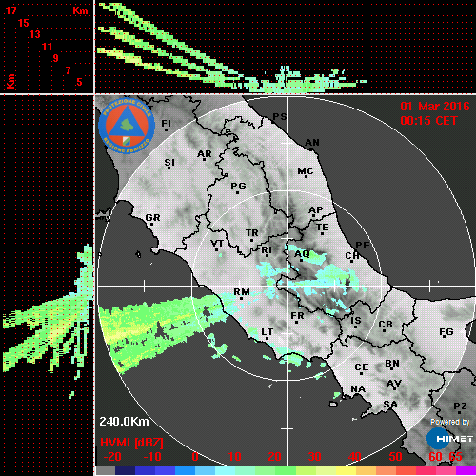Click the dark navy swatch on the color bar
Viewport: 476px width, 476px height.
[x=125, y=470]
